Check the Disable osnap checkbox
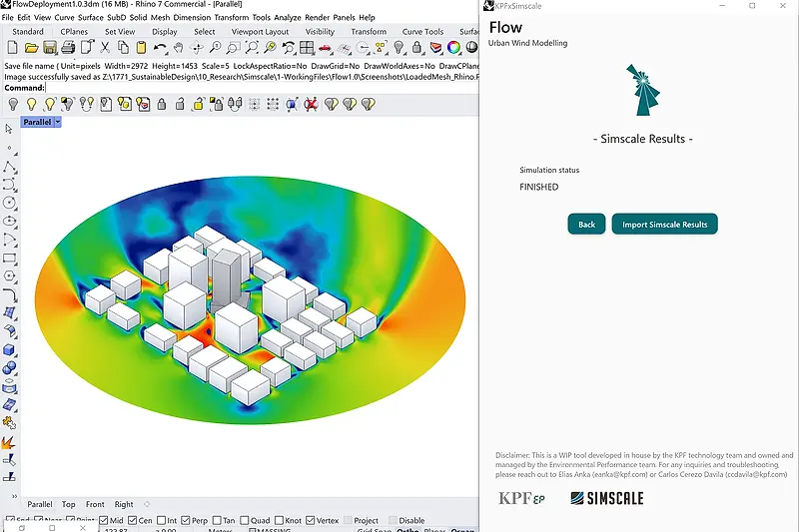This screenshot has height=532, width=799. click(x=393, y=520)
